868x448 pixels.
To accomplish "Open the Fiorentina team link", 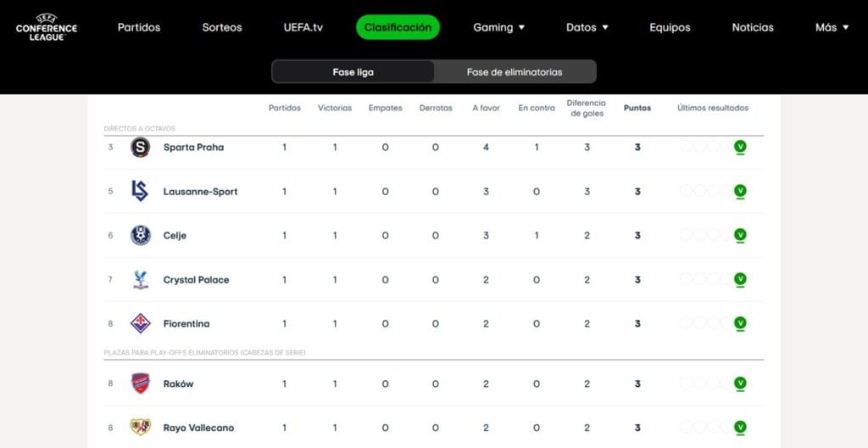I will [x=186, y=324].
